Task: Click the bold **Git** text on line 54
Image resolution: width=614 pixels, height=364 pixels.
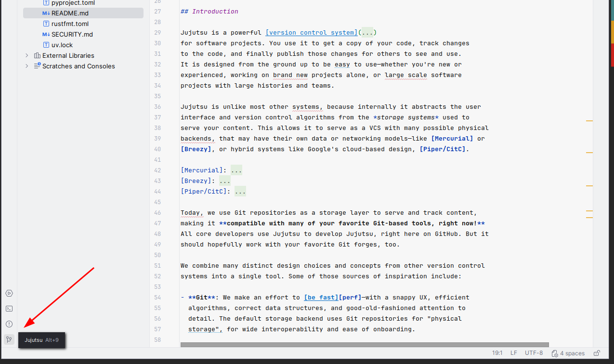Action: pos(202,298)
